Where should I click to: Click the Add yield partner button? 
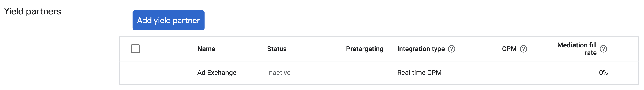click(168, 21)
